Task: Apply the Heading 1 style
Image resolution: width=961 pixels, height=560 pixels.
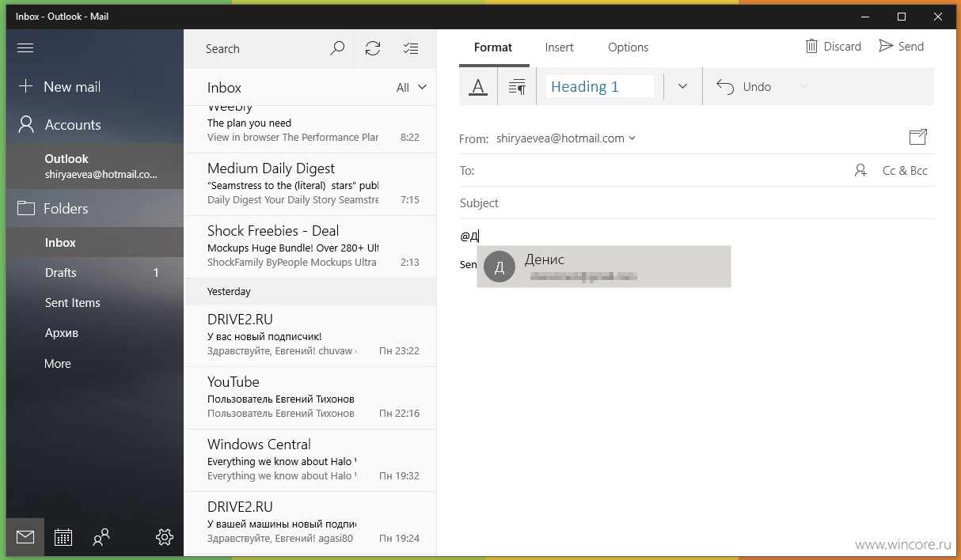Action: (600, 87)
